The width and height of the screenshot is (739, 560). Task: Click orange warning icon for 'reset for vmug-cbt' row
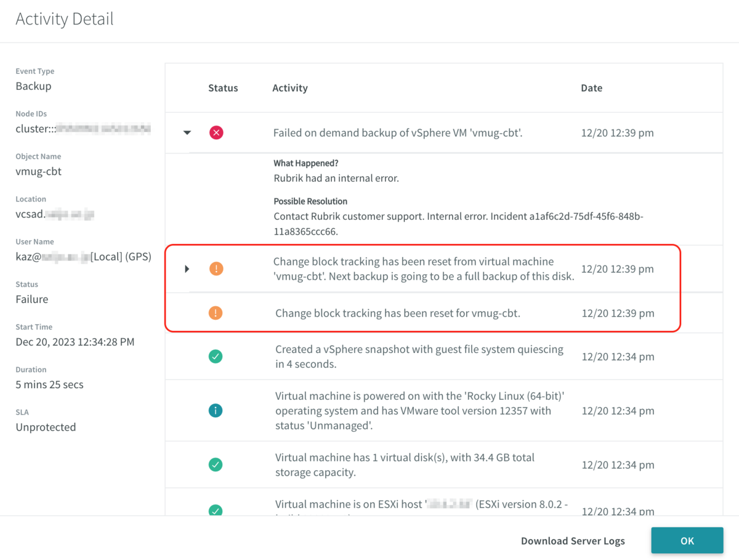coord(216,313)
